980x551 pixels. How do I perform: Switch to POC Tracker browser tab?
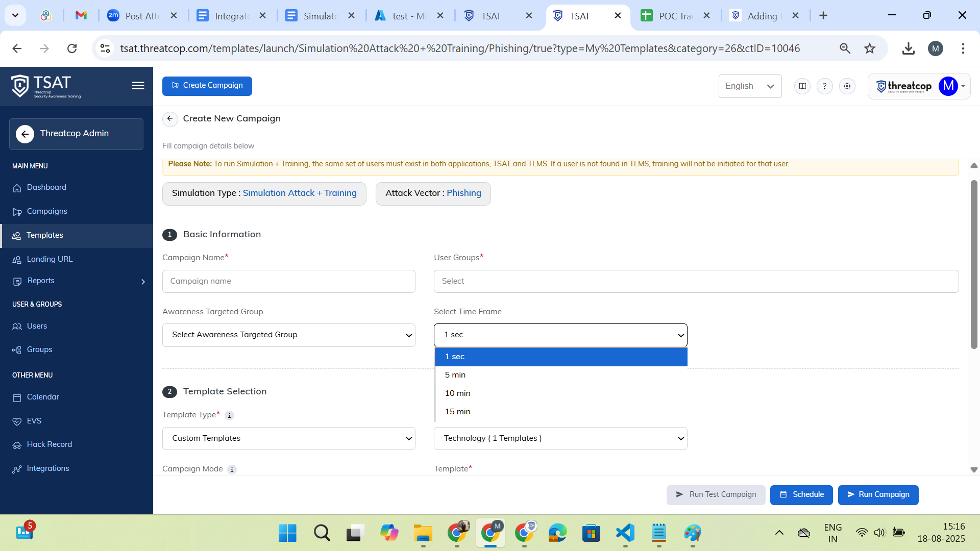676,16
